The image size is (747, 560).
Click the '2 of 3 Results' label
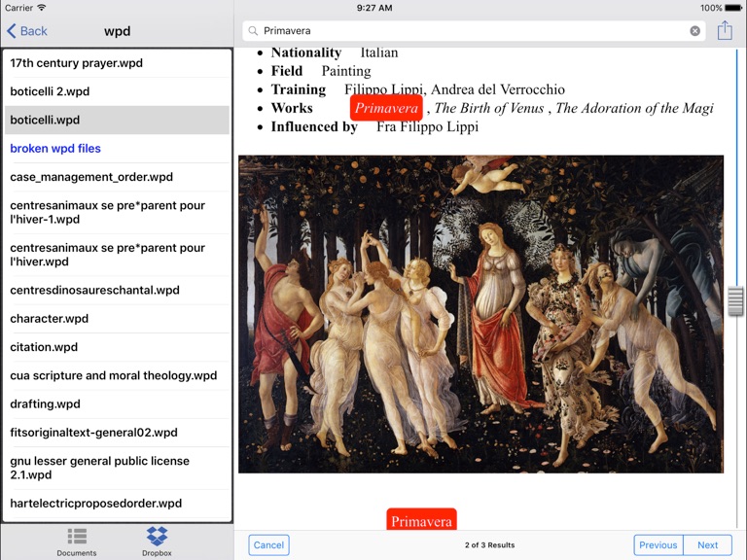pos(490,545)
